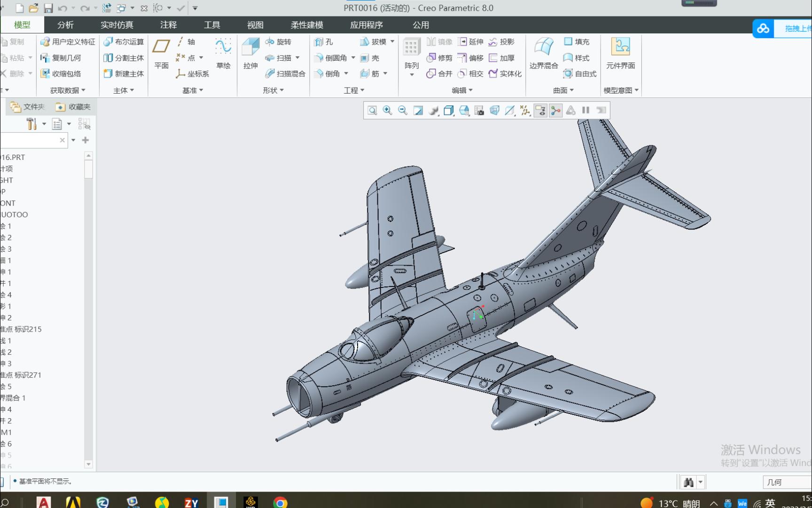
Task: Zoom in with the magnifier plus icon
Action: [388, 111]
